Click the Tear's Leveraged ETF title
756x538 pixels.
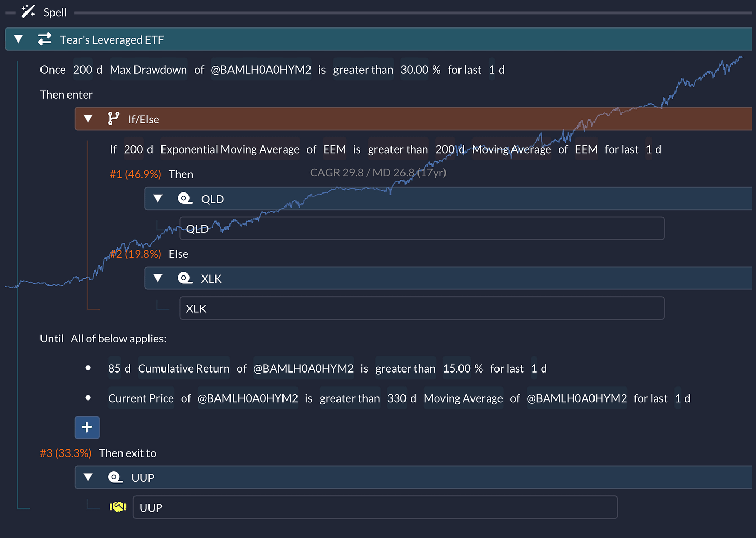tap(112, 39)
